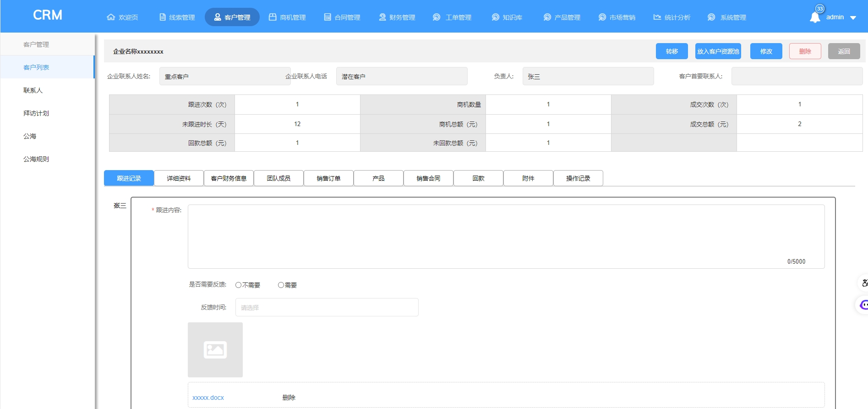Open the 合同管理 menu item
Screen dimensions: 868x409
click(342, 17)
